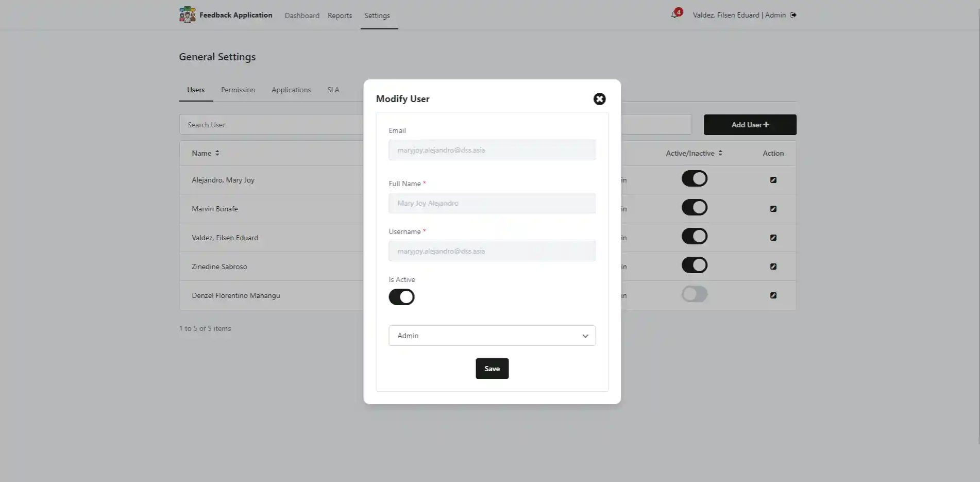This screenshot has width=980, height=482.
Task: Activate Denzel Florentino Manangu user
Action: pos(695,294)
